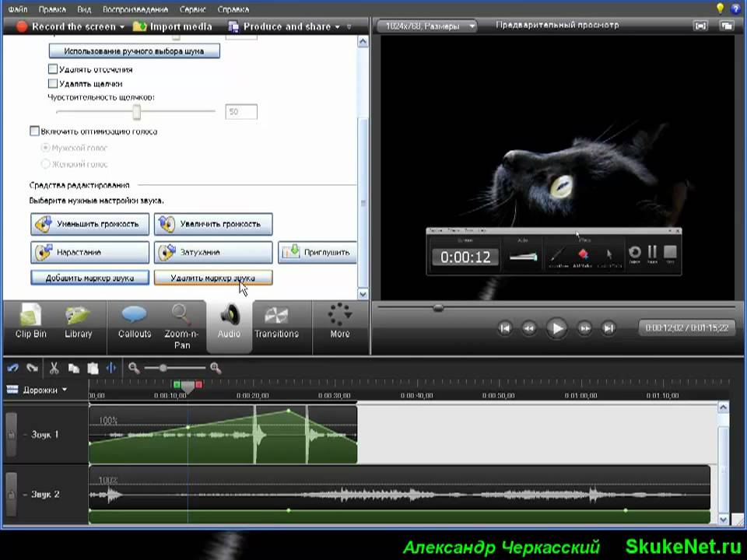Apply Нарастание fade in

click(x=89, y=252)
